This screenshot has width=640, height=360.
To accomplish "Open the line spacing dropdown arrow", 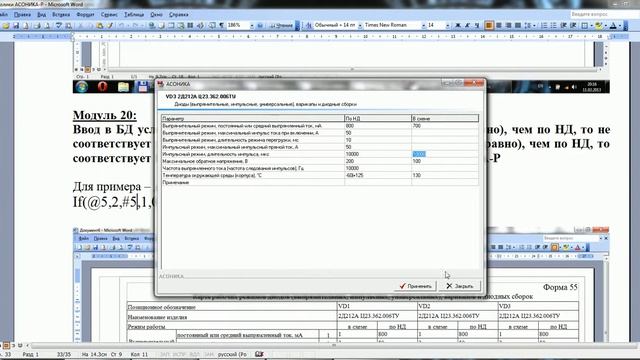I will pyautogui.click(x=534, y=26).
